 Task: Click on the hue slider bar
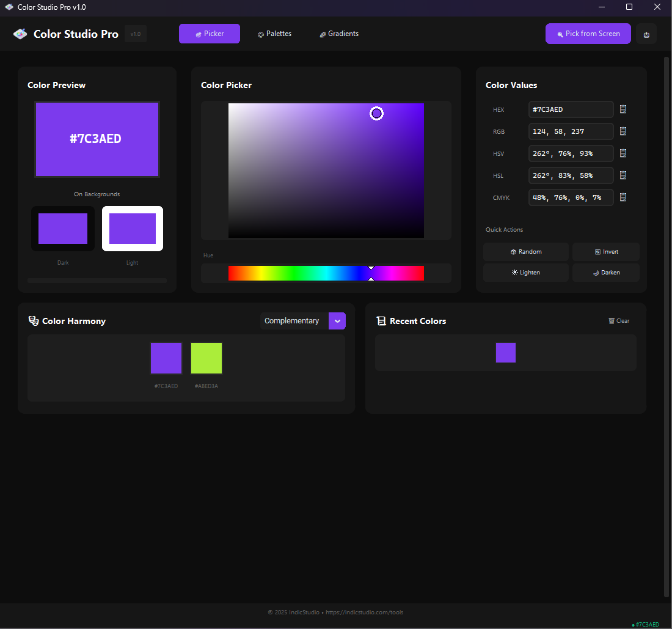point(326,273)
